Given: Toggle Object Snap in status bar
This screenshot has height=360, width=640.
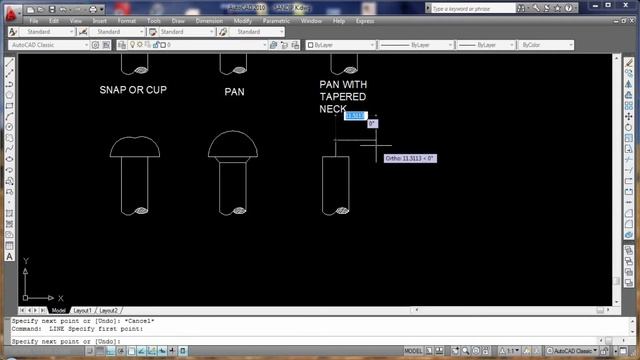Looking at the screenshot, I should (131, 351).
